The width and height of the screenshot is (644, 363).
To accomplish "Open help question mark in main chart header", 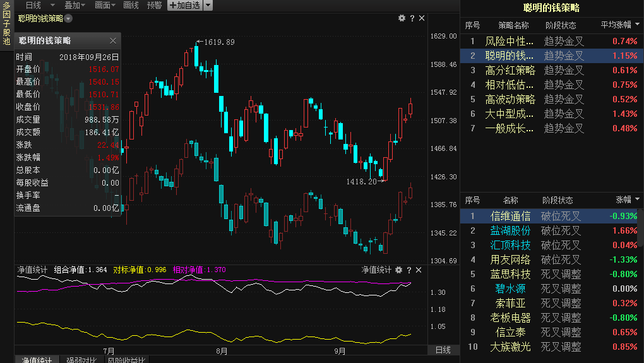I will pos(412,18).
